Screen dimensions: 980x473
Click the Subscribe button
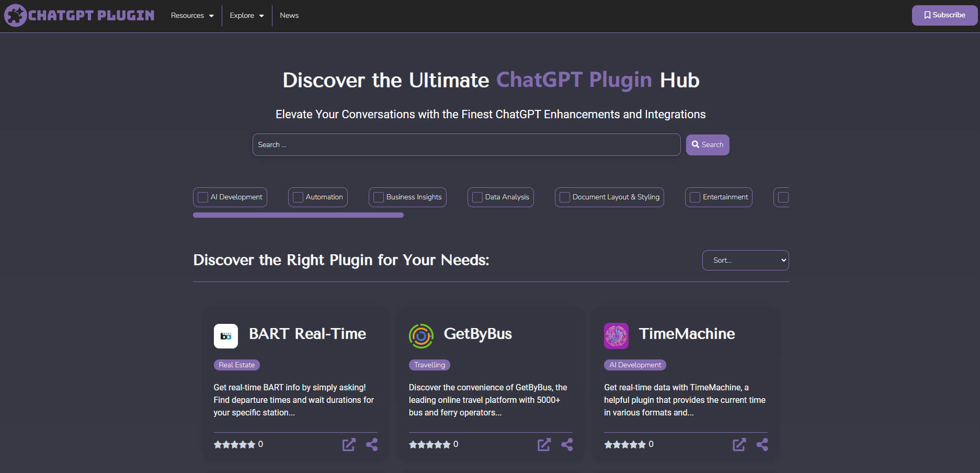tap(944, 15)
